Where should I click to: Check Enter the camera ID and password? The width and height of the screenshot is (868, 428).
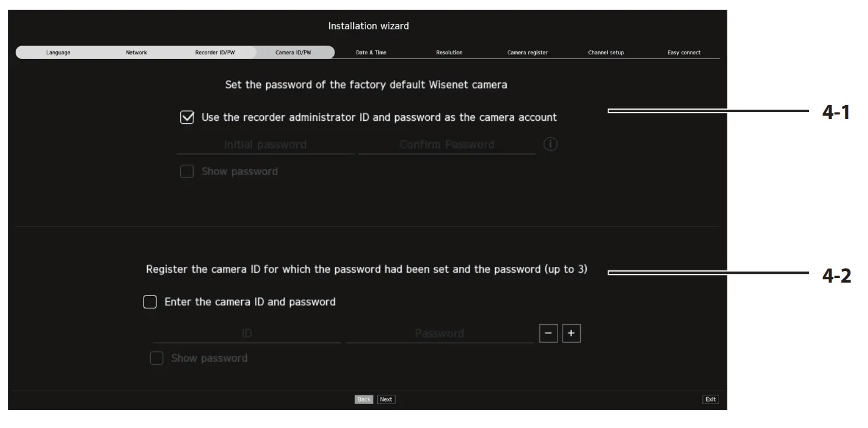(x=150, y=301)
